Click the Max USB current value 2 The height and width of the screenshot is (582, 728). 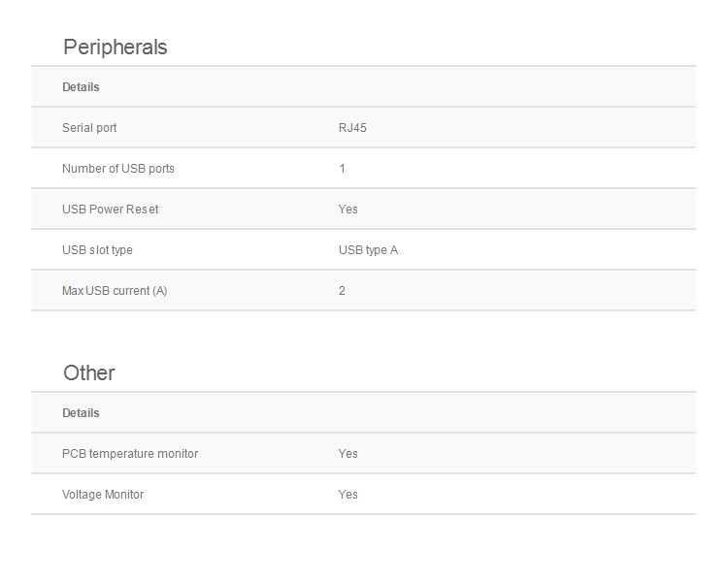coord(342,291)
